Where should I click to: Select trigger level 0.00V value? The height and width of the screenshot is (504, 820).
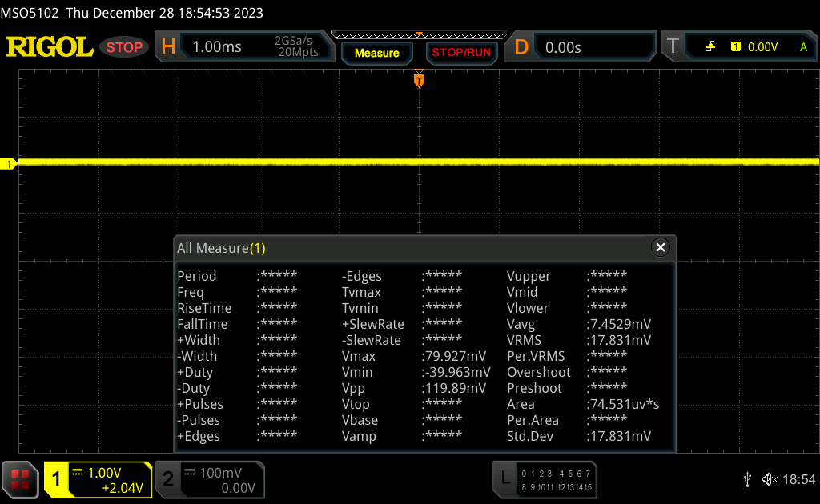[x=762, y=47]
